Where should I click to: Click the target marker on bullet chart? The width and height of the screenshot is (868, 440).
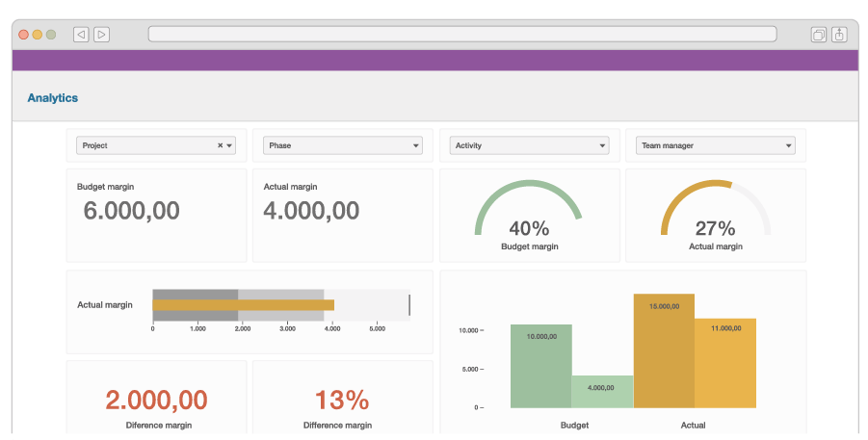[x=409, y=305]
